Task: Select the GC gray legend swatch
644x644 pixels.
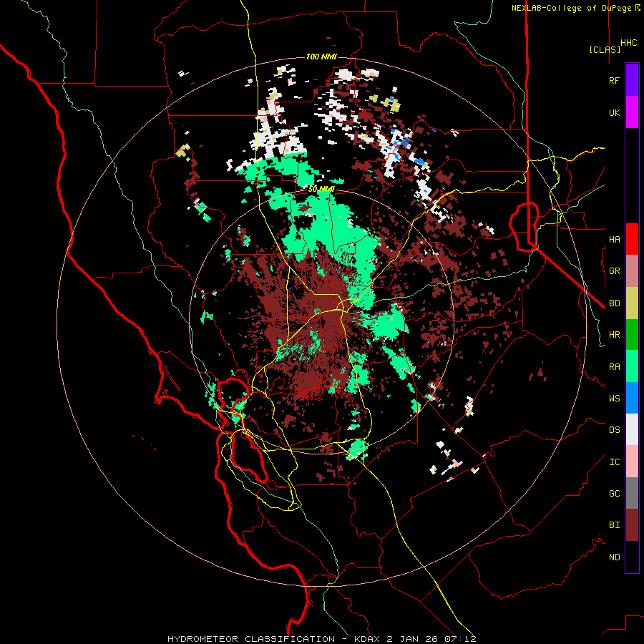Action: coord(632,493)
